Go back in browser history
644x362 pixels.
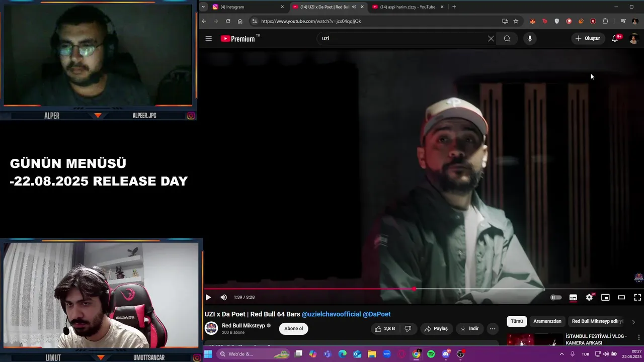coord(204,21)
